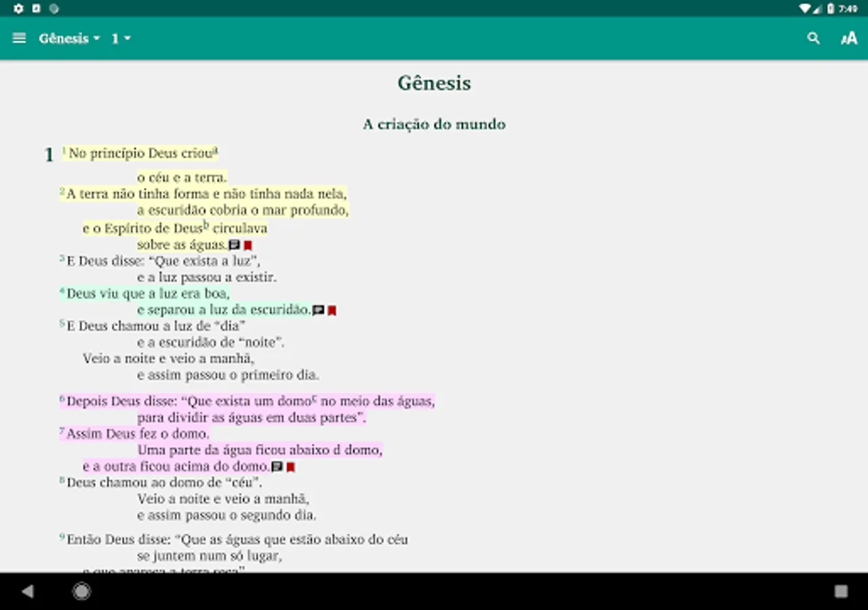Select line 'e assim passou o primeiro dia.'
Screen dimensions: 868x610
[228, 375]
